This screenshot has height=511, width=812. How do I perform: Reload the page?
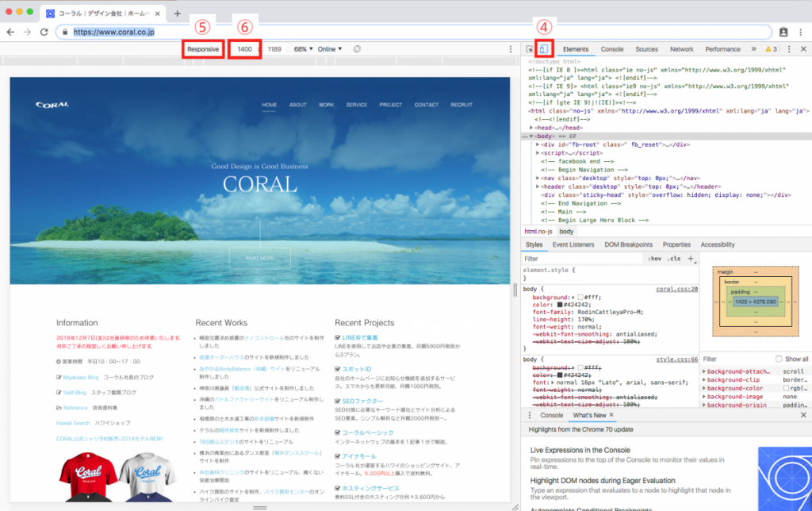point(44,32)
